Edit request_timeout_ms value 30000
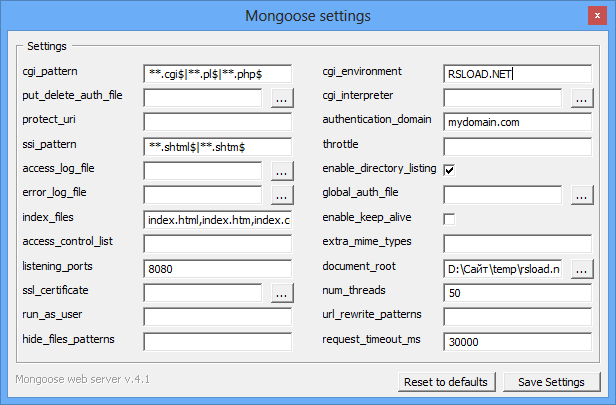 tap(517, 342)
